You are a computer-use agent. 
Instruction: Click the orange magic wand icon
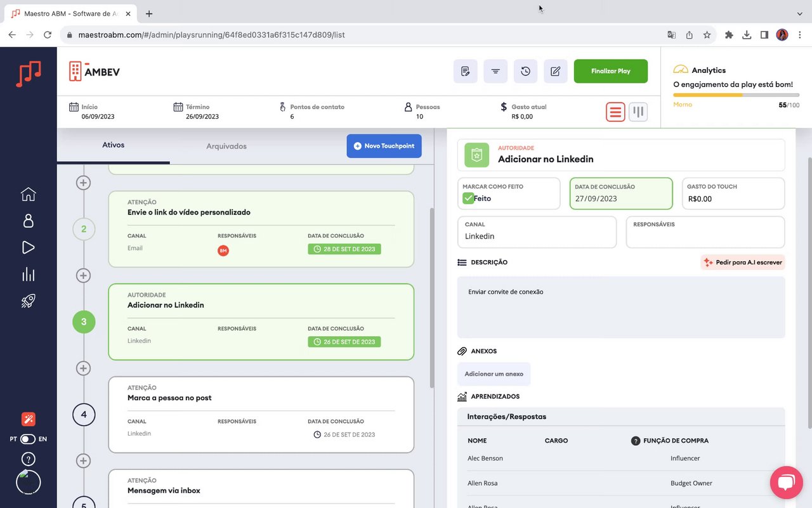coord(28,419)
